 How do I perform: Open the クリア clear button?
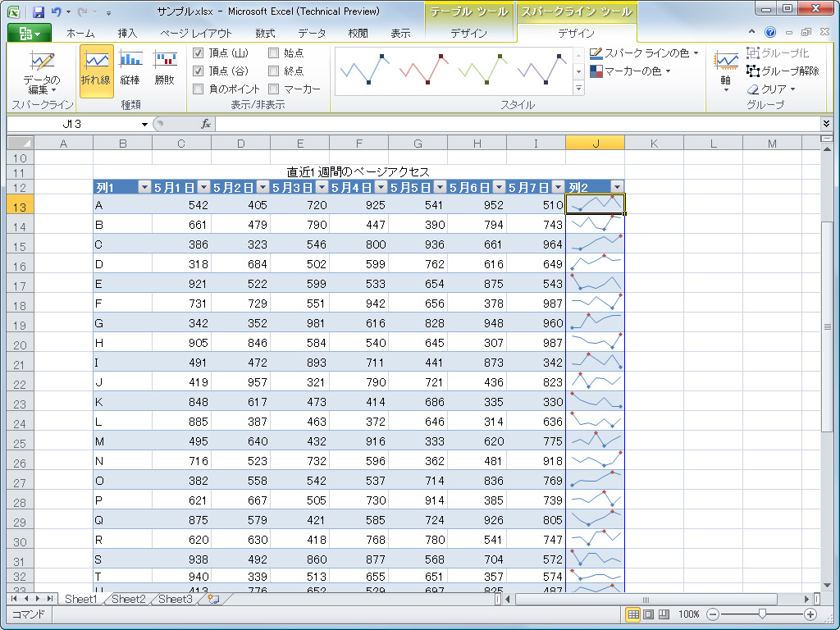point(771,89)
